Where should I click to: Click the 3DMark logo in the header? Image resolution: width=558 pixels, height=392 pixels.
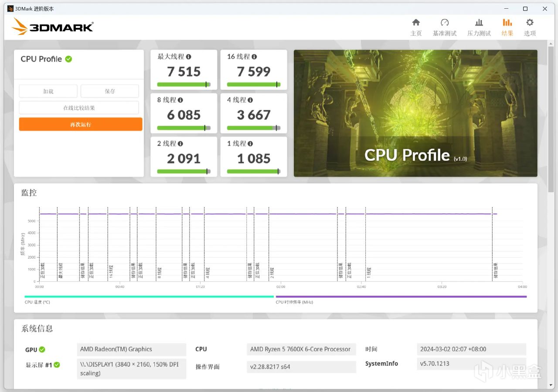point(52,27)
